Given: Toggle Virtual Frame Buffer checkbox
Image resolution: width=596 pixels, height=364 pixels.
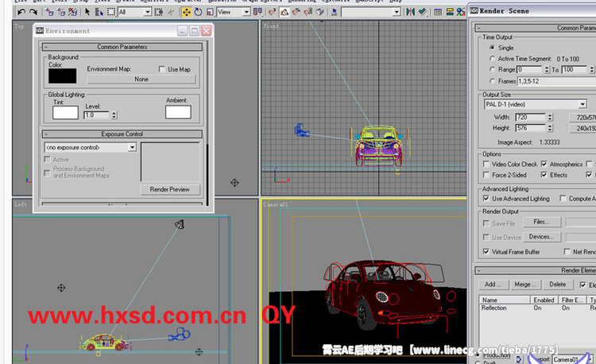Looking at the screenshot, I should [486, 251].
